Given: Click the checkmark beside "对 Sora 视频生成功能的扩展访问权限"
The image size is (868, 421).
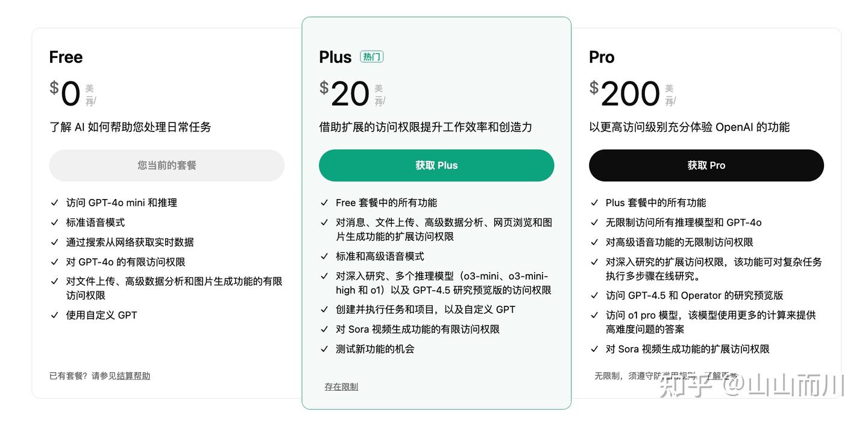Looking at the screenshot, I should click(x=595, y=349).
